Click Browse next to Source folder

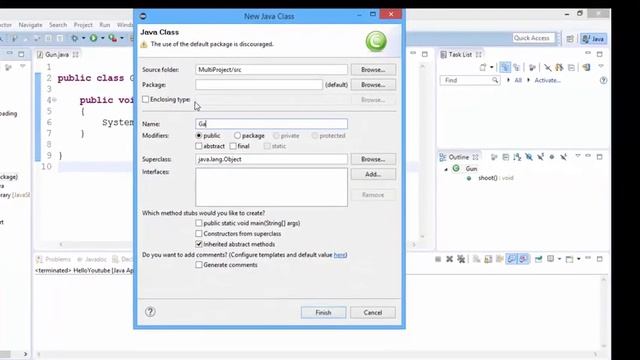[373, 70]
